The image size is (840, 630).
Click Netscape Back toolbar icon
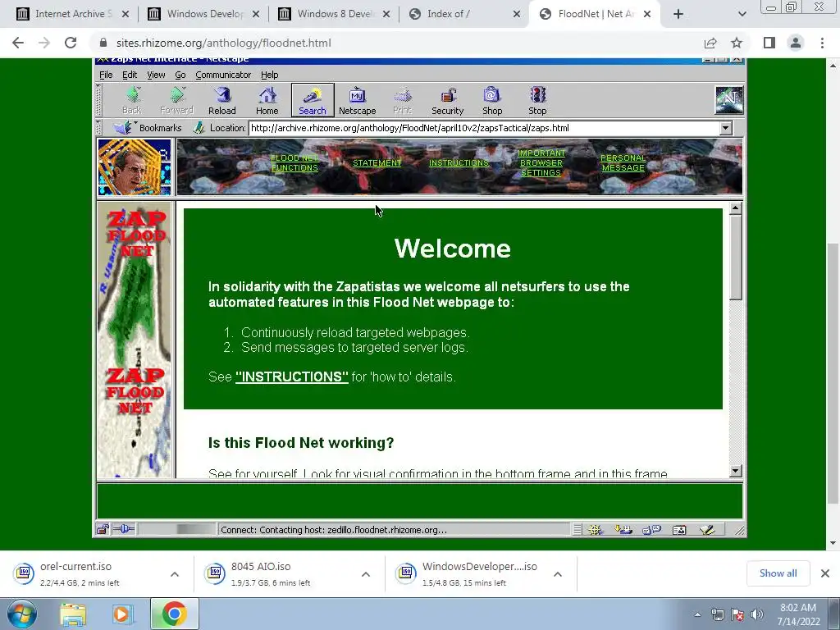click(x=132, y=95)
